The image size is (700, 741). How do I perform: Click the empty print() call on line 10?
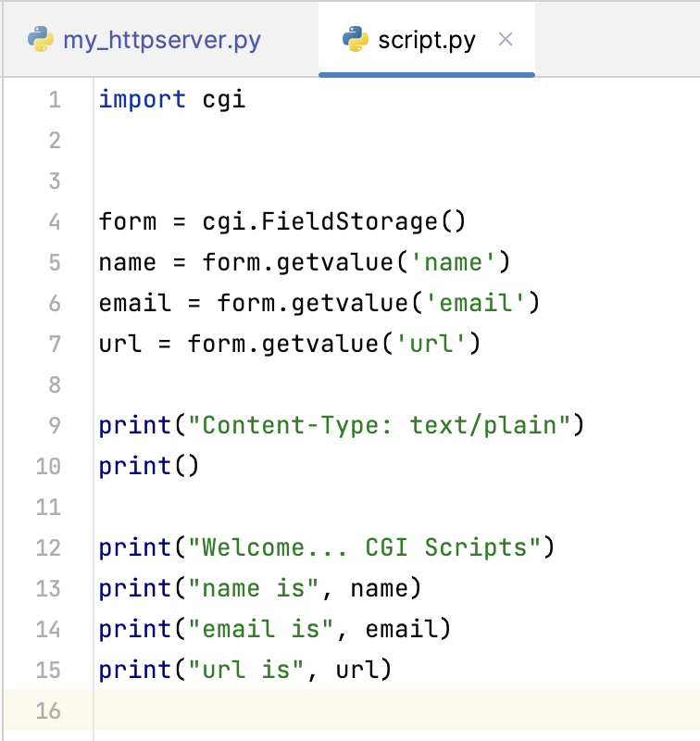(x=149, y=466)
